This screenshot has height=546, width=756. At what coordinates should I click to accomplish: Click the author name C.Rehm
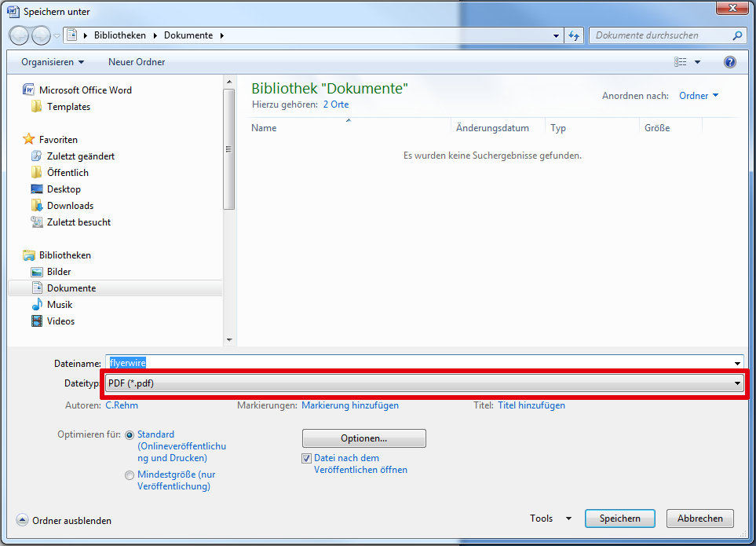122,405
